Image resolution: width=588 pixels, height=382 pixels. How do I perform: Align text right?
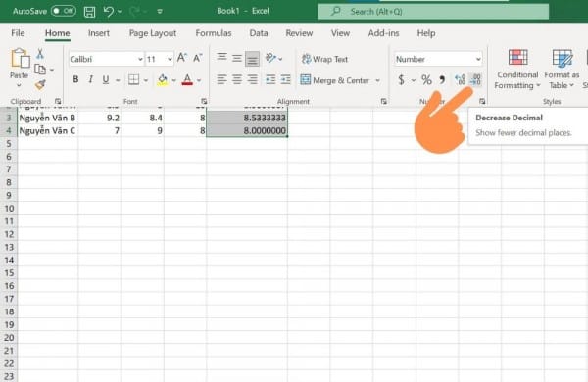click(253, 79)
